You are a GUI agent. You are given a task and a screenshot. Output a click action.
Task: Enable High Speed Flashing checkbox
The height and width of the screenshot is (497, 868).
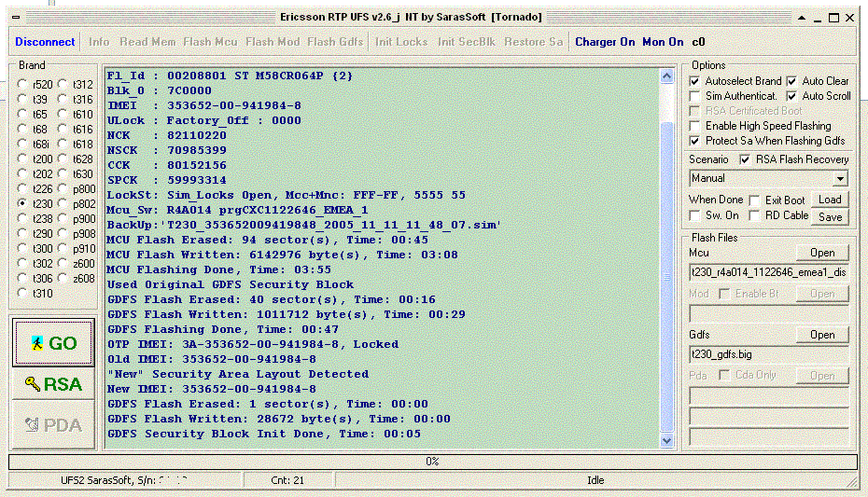694,126
